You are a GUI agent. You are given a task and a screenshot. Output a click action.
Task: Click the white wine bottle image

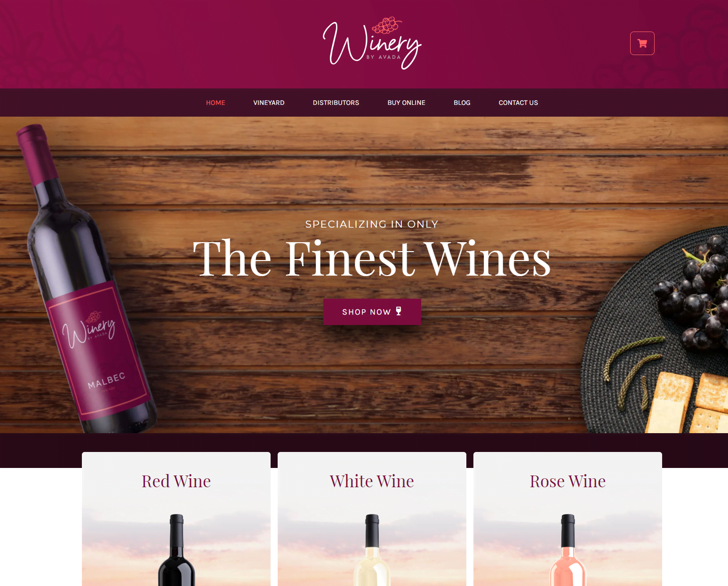point(372,550)
